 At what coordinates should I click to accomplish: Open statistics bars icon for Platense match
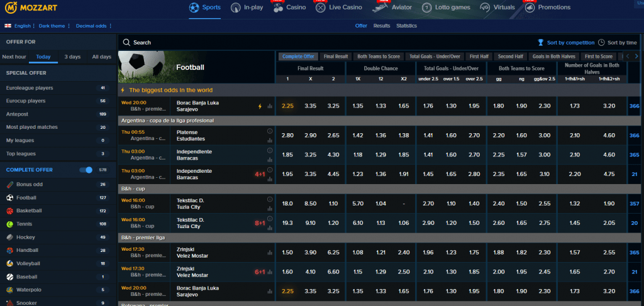(x=270, y=140)
